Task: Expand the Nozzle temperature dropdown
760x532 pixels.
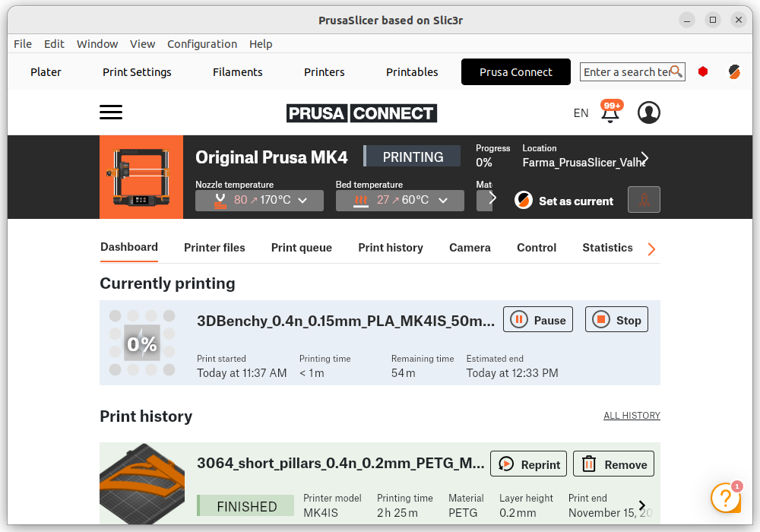Action: pyautogui.click(x=302, y=201)
